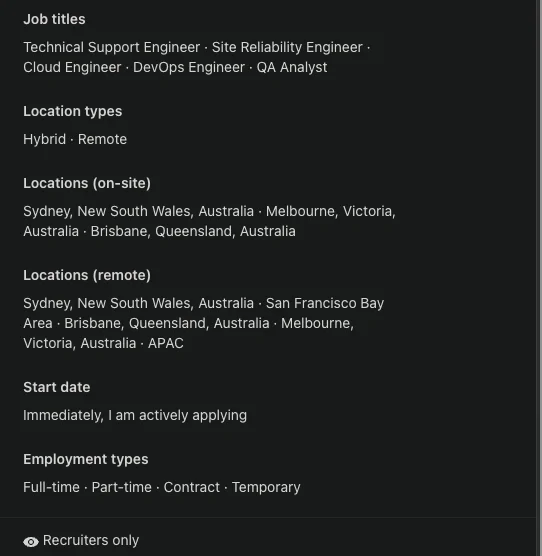Click the Locations (on-site) heading
The width and height of the screenshot is (542, 556).
87,183
